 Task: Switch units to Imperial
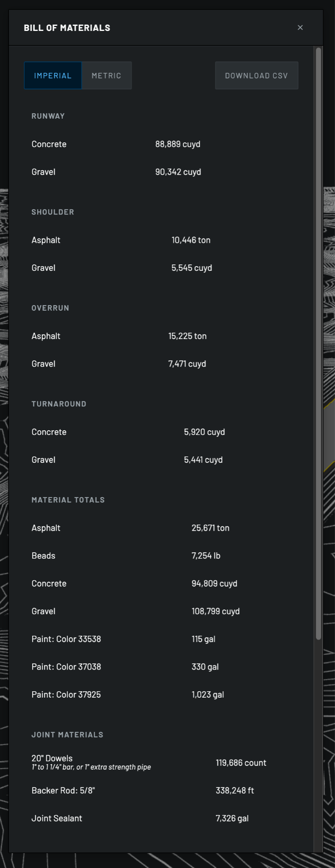tap(53, 75)
